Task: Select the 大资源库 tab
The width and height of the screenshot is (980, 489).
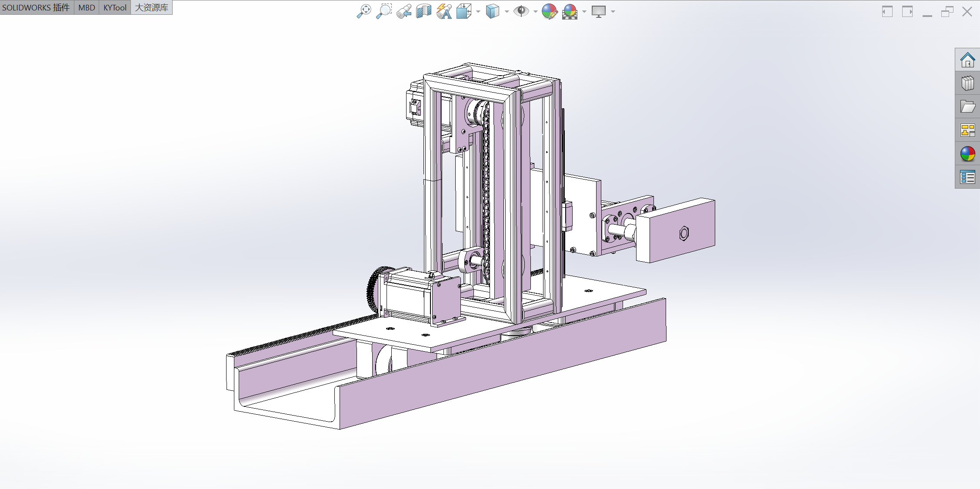Action: tap(151, 7)
